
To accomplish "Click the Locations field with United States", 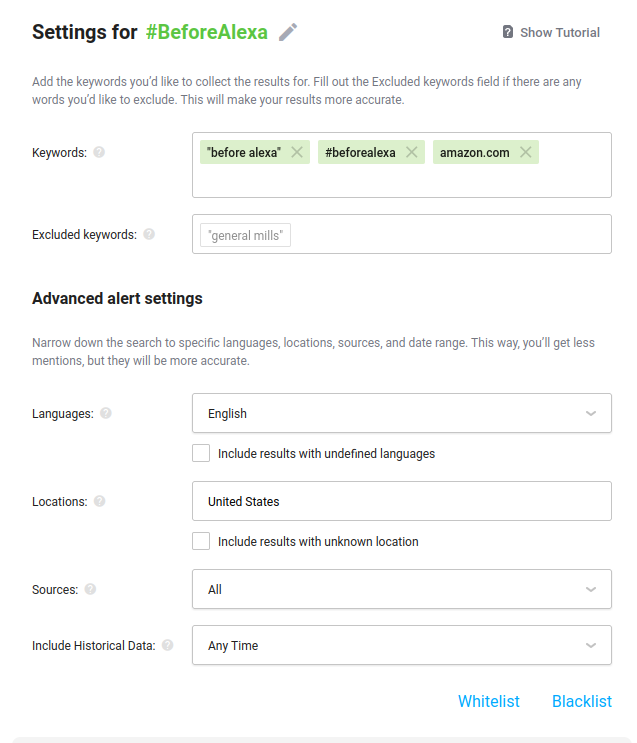I will click(x=401, y=501).
